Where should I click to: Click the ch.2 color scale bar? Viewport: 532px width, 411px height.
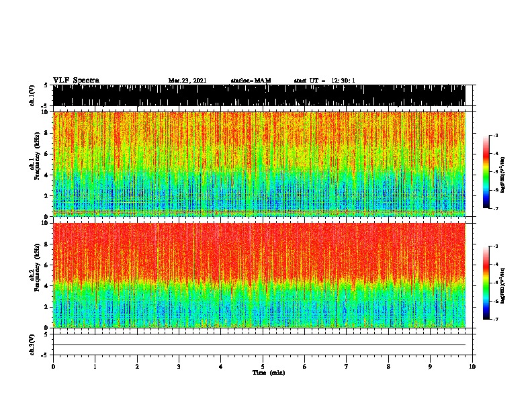(x=486, y=283)
